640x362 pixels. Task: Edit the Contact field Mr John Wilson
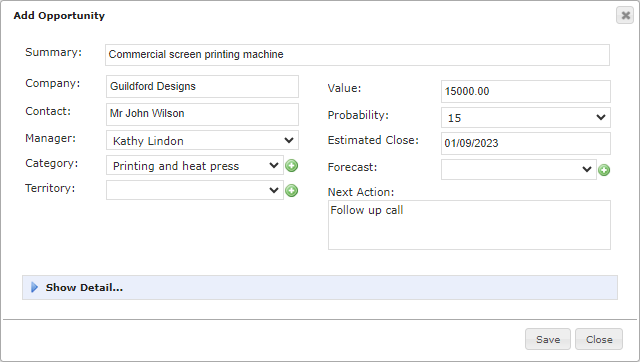coord(202,114)
